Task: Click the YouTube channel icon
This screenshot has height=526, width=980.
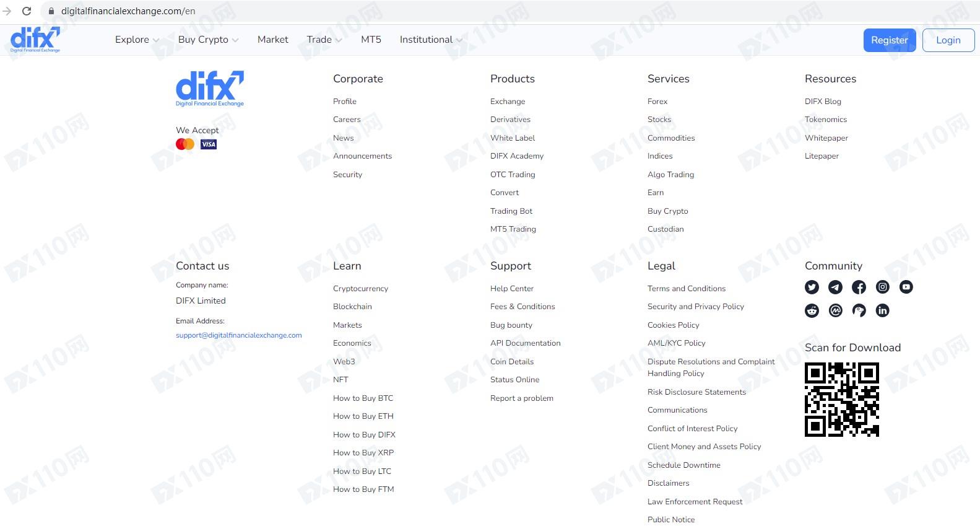Action: (906, 287)
